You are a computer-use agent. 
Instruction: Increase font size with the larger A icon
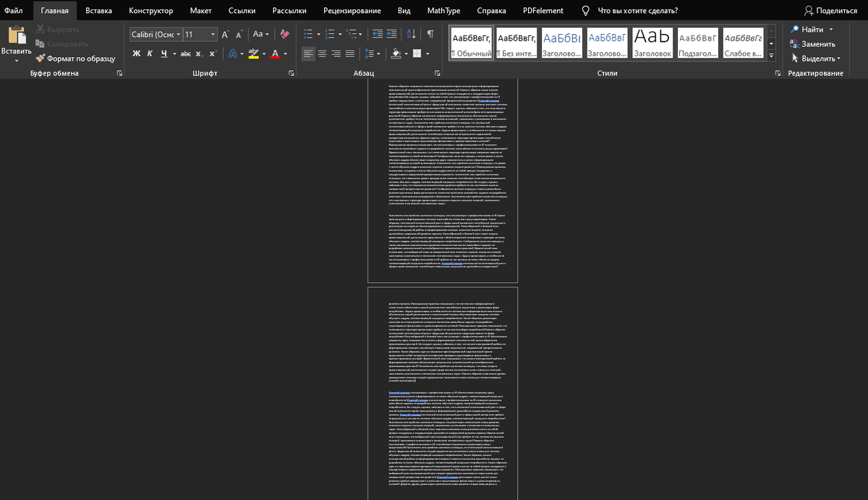click(x=226, y=34)
